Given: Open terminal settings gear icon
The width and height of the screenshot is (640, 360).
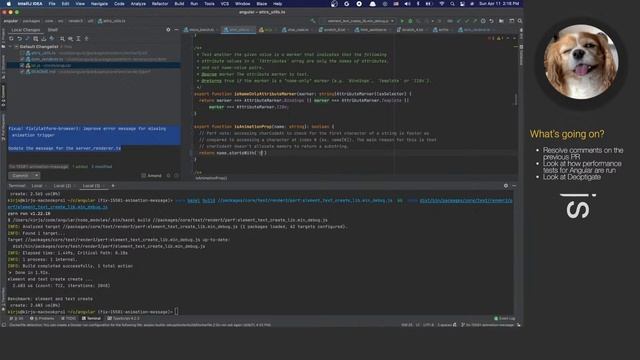Looking at the screenshot, I should point(506,186).
